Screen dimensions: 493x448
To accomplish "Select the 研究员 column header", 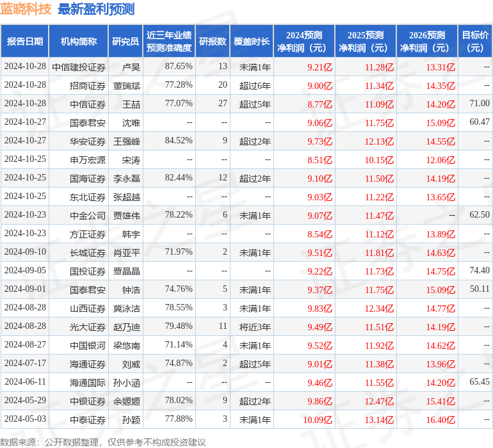I will point(125,41).
